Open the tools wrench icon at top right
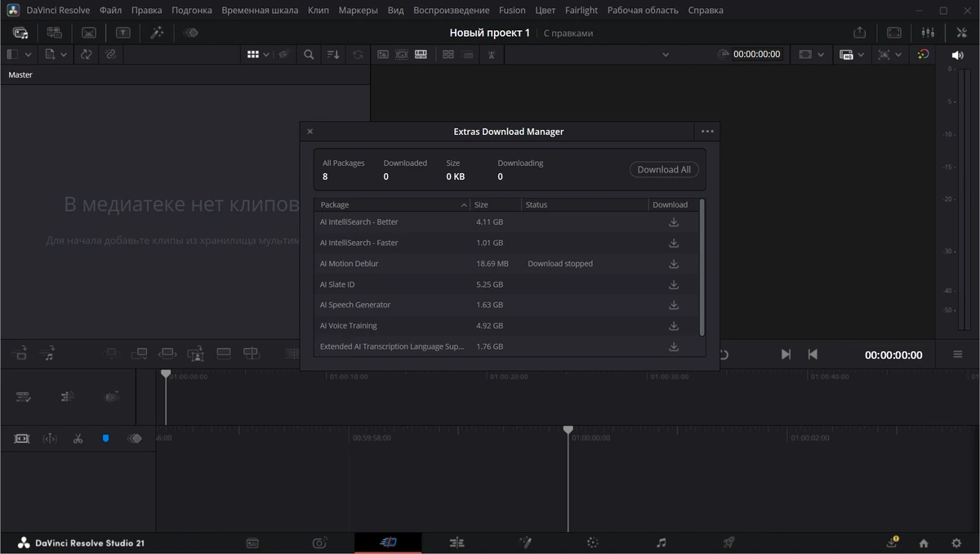Image resolution: width=980 pixels, height=554 pixels. click(961, 33)
